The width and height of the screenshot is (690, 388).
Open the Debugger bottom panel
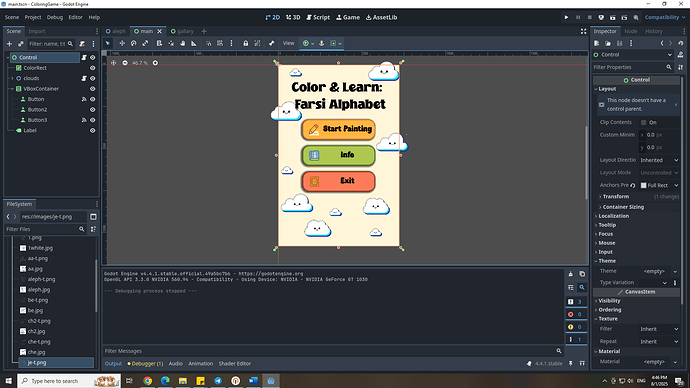pyautogui.click(x=145, y=364)
